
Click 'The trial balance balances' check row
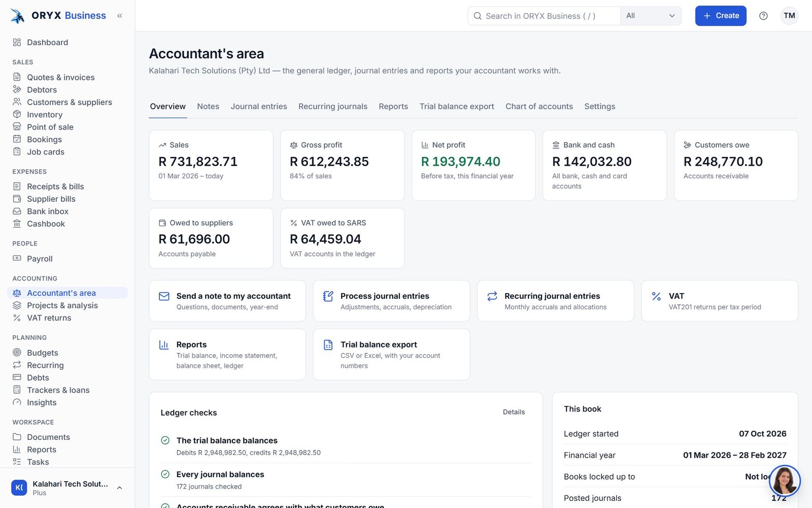point(346,446)
